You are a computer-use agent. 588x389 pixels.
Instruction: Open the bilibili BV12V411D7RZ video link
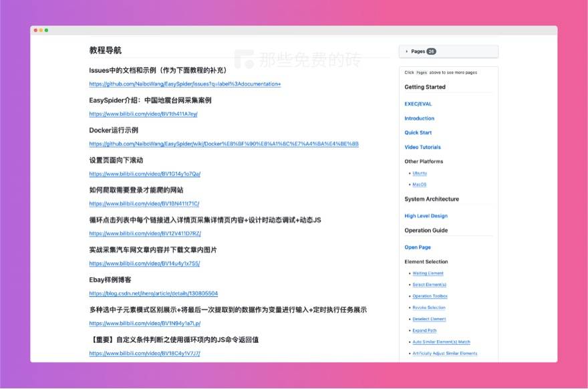coord(145,233)
